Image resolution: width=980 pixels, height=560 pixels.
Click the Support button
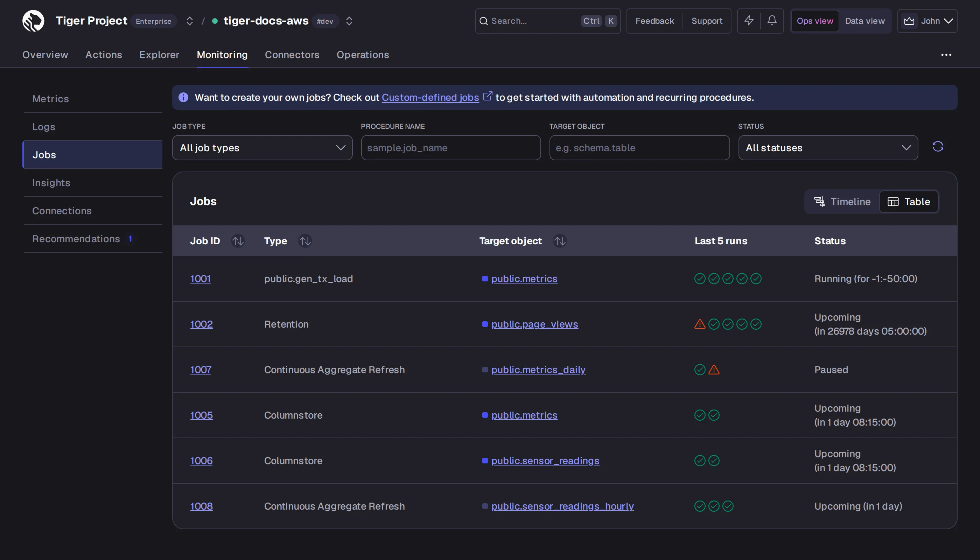pos(707,21)
